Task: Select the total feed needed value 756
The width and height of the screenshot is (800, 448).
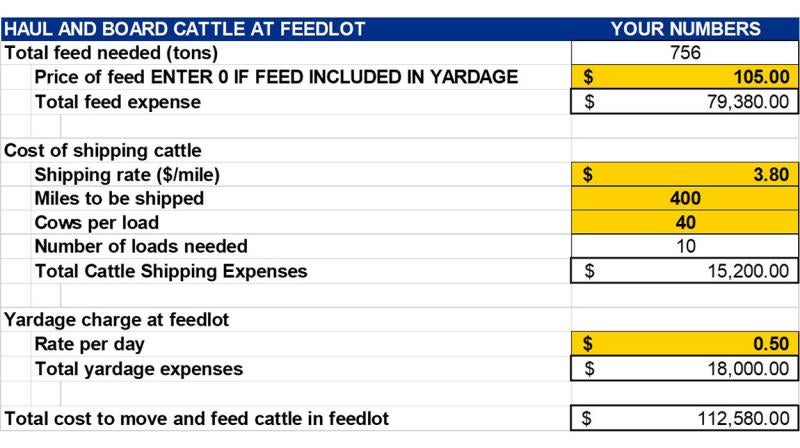Action: click(685, 53)
